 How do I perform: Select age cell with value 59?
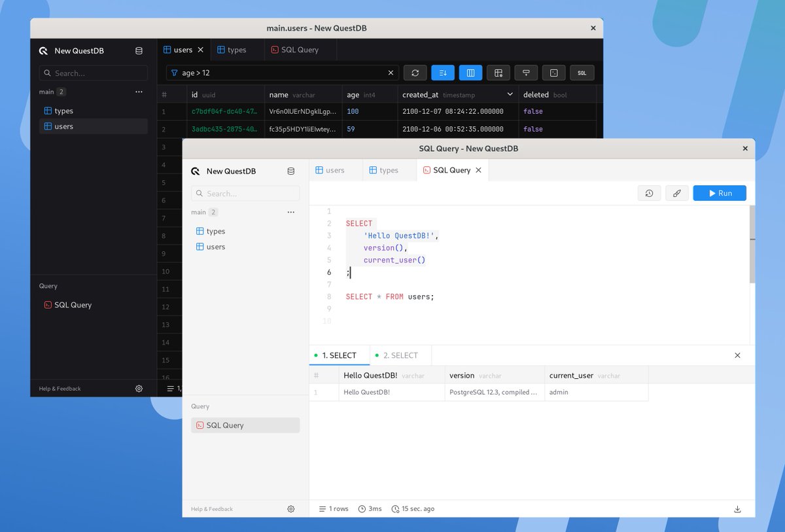coord(370,129)
